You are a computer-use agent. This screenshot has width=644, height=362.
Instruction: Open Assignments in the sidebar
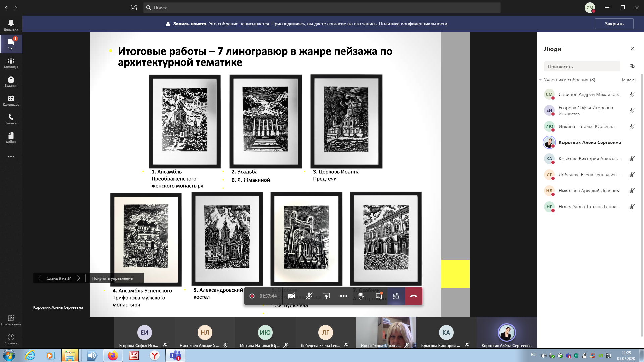11,81
